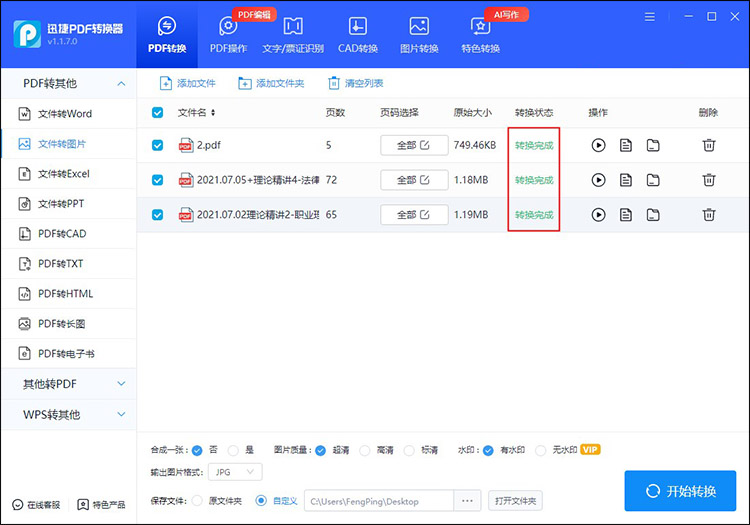
Task: Select 标清 image quality option
Action: click(409, 450)
